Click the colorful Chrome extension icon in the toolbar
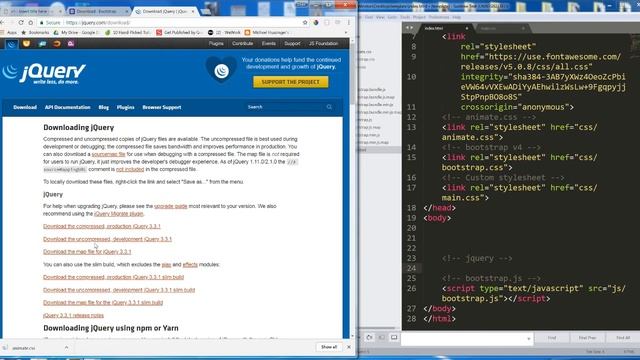 pyautogui.click(x=316, y=22)
